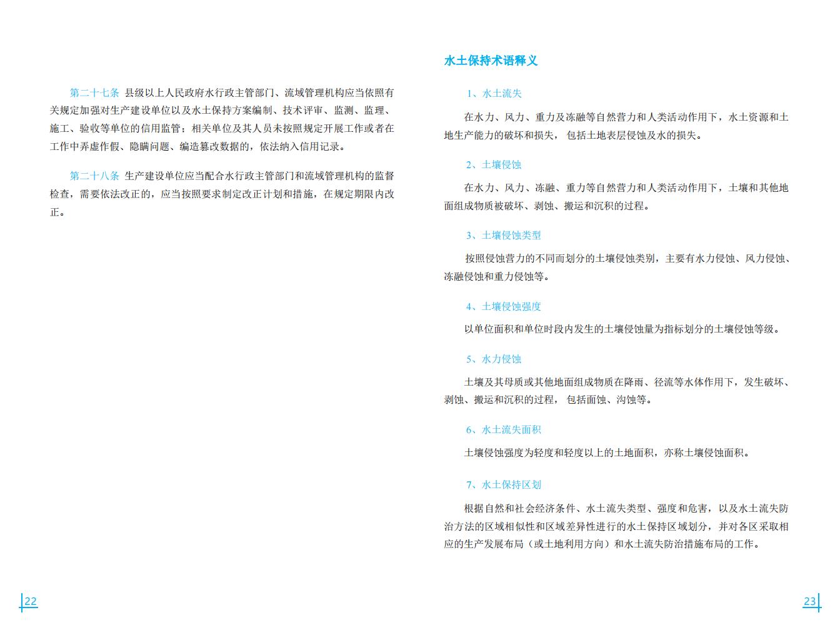
Task: Click the line starting 剥蚀、搬运和沉积的过程，包括面蚀
Action: [548, 400]
